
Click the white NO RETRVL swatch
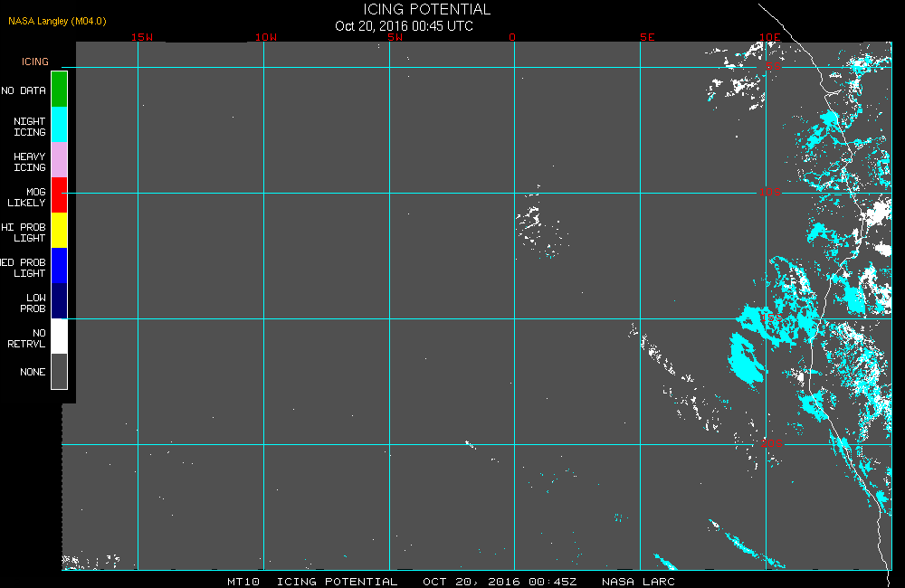click(60, 336)
